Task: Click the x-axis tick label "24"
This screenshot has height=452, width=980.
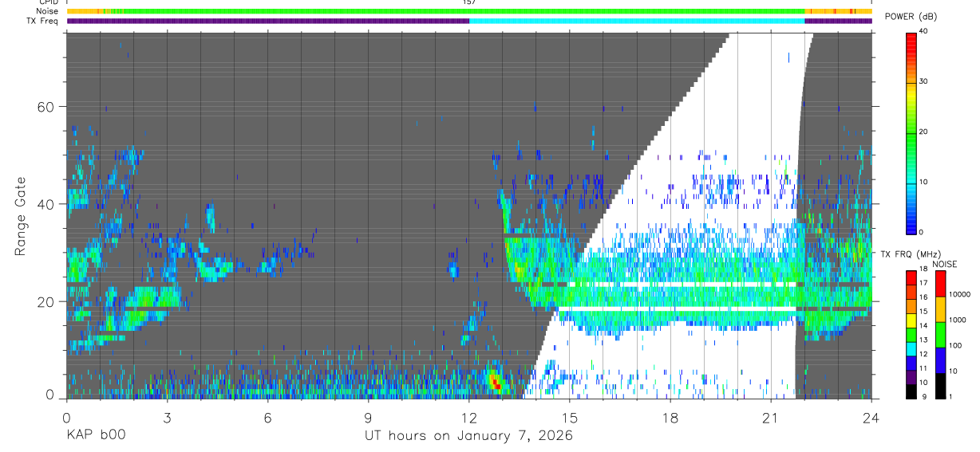Action: (871, 417)
